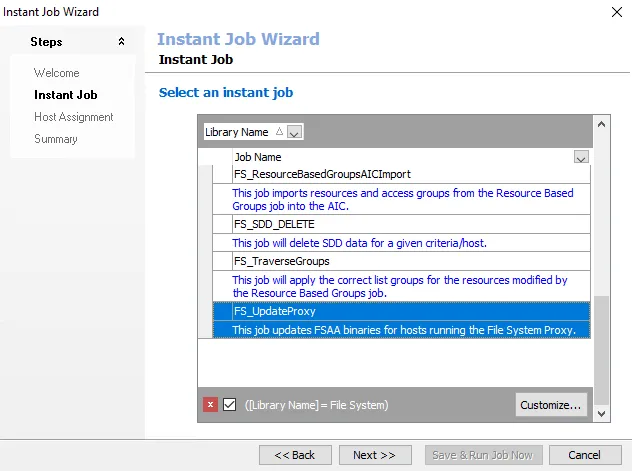Jump to the Summary step
Viewport: 632px width, 471px height.
pos(56,139)
